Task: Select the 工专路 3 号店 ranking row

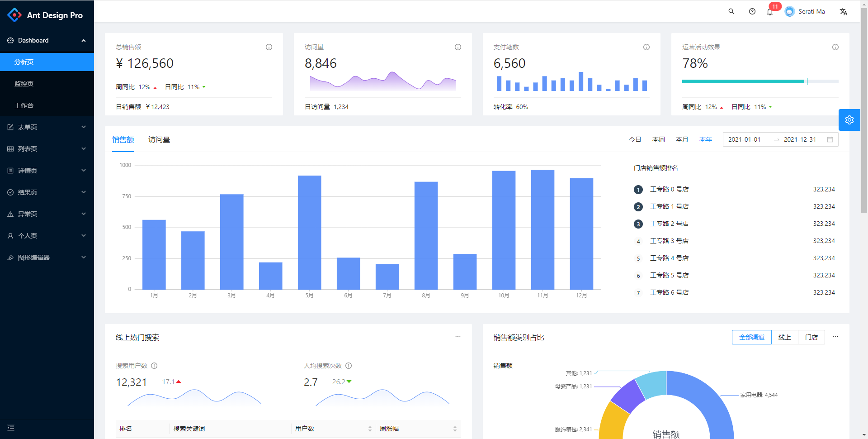Action: (734, 241)
